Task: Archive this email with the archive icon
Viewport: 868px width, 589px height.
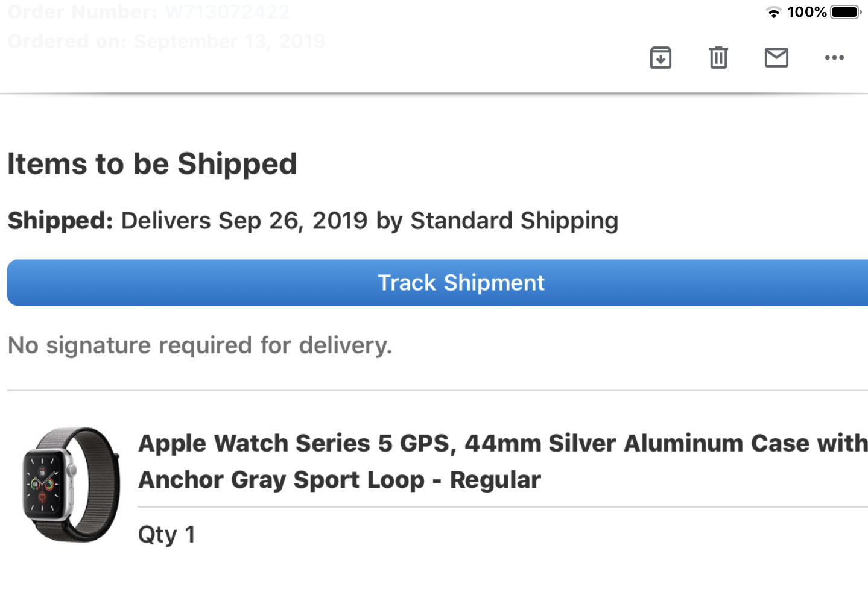Action: [661, 58]
